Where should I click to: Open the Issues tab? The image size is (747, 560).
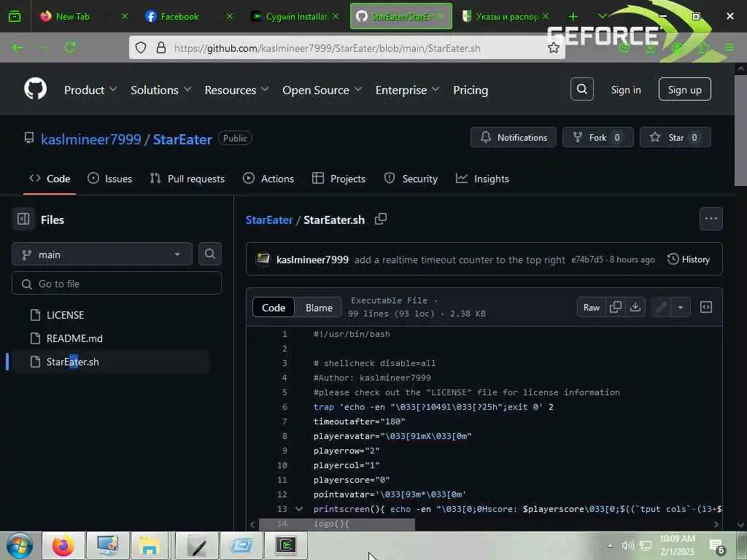click(110, 179)
